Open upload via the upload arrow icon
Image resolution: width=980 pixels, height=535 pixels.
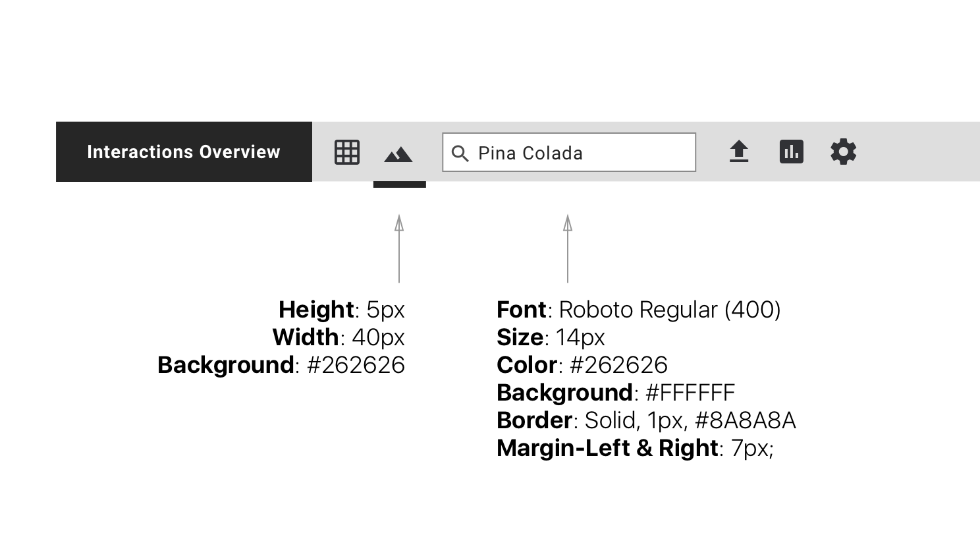[739, 152]
